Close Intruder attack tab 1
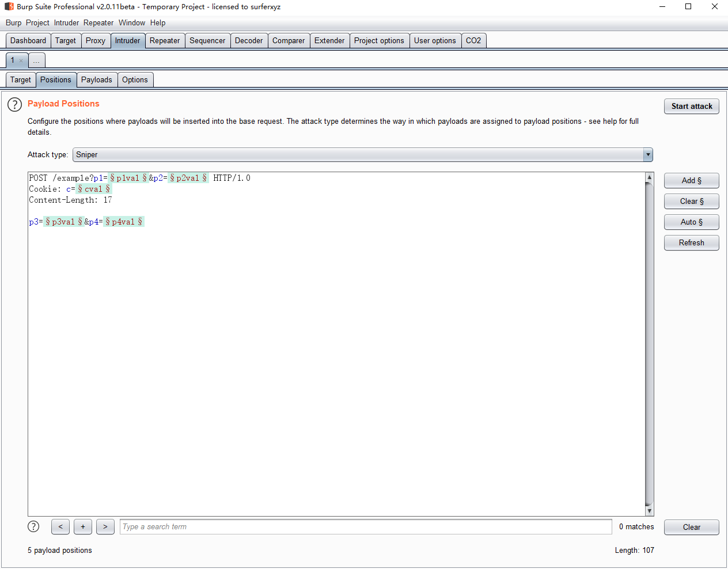This screenshot has height=569, width=728. click(x=21, y=60)
